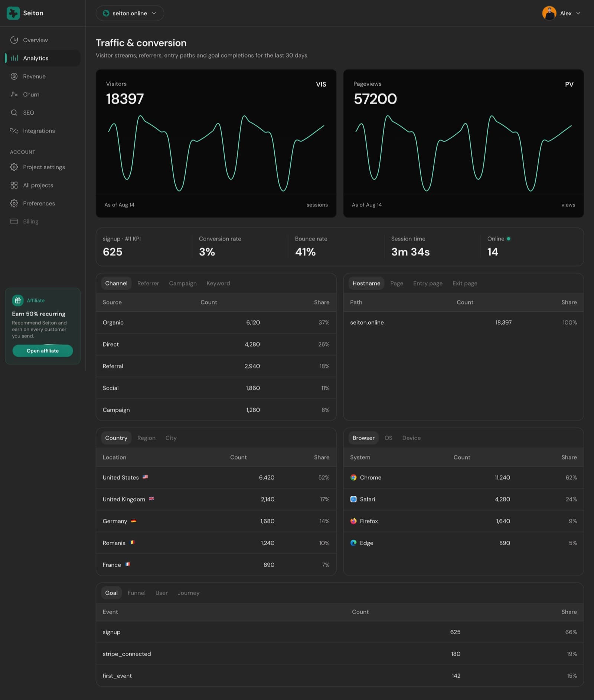594x700 pixels.
Task: Click the France flag icon
Action: (128, 565)
